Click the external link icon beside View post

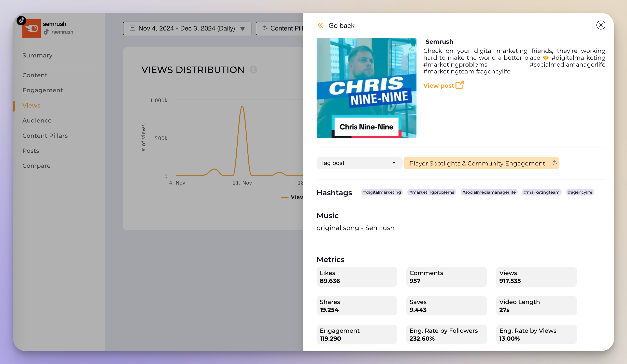(x=460, y=85)
